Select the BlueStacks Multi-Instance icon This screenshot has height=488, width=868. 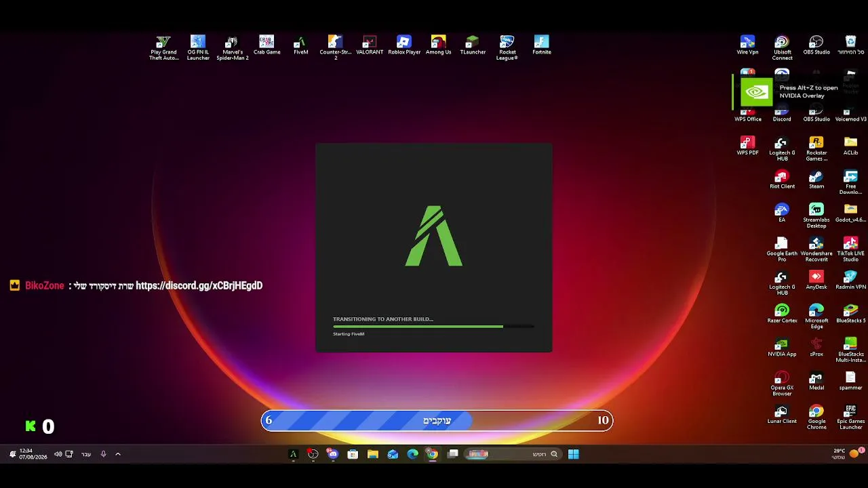[x=850, y=350]
